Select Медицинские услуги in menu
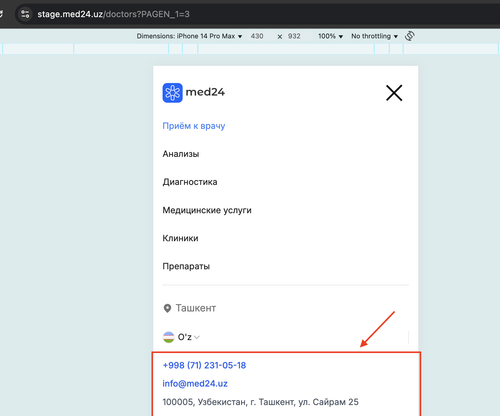Screen dimensions: 500x416 click(207, 210)
